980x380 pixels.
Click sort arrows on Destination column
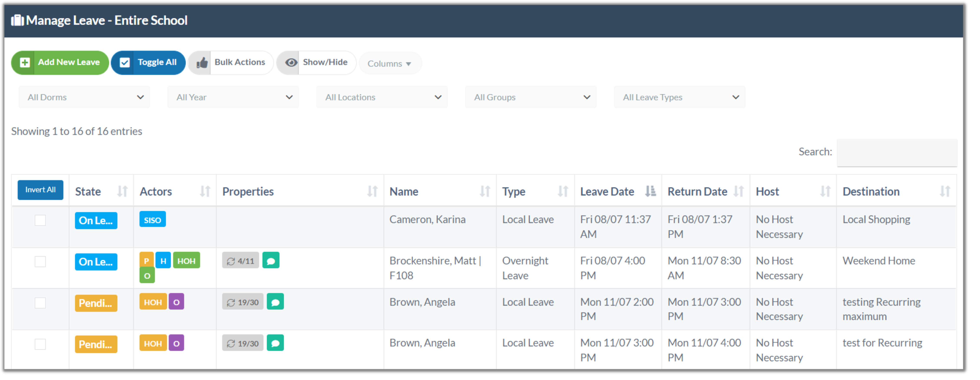(945, 191)
